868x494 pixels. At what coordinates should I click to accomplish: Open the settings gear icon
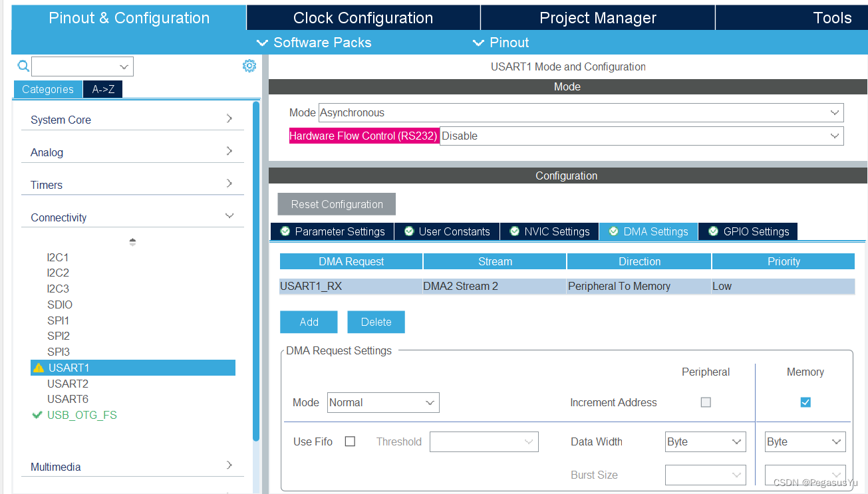click(249, 66)
